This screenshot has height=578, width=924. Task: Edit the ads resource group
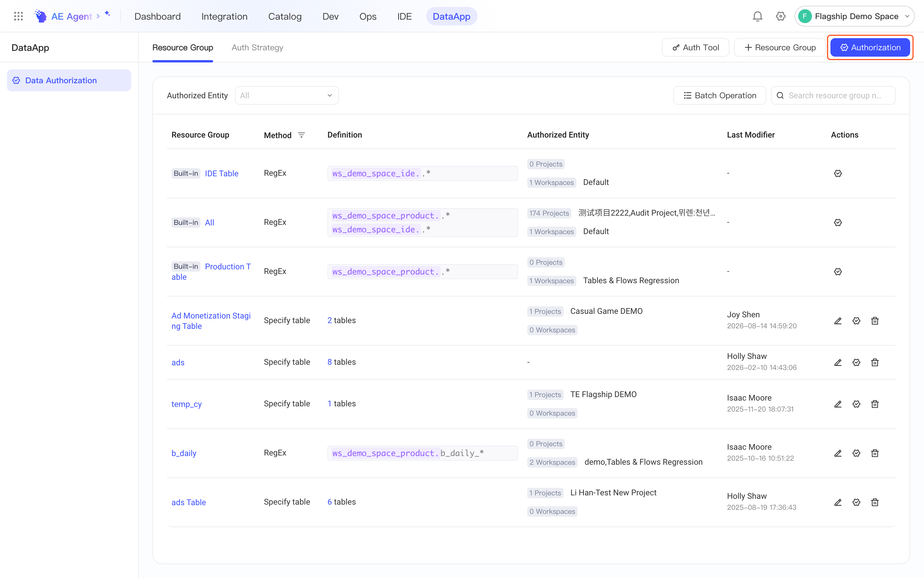tap(838, 362)
